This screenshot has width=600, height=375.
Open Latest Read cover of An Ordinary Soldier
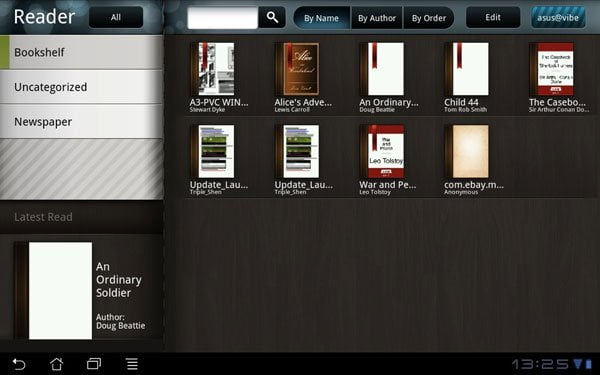tap(53, 290)
